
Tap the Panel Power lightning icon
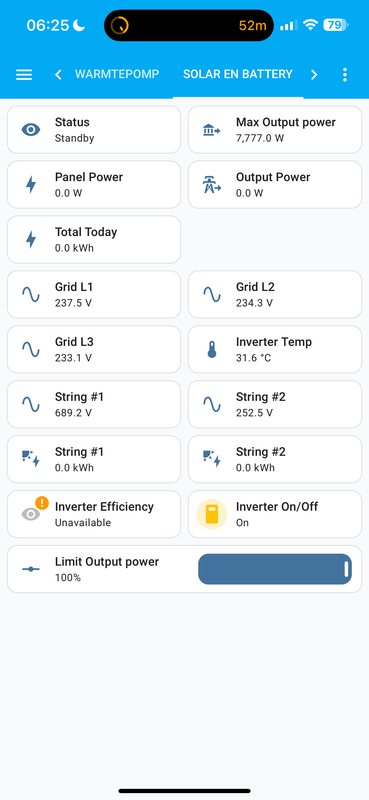31,185
